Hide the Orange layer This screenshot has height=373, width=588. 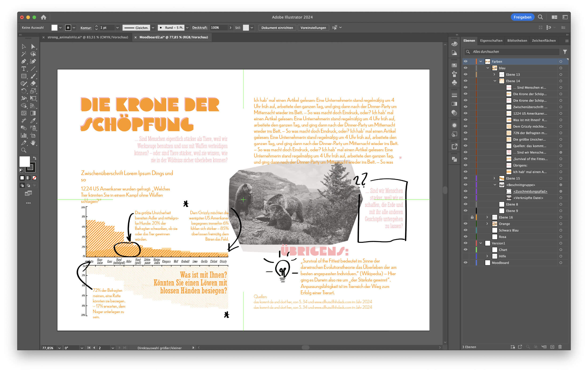(466, 224)
